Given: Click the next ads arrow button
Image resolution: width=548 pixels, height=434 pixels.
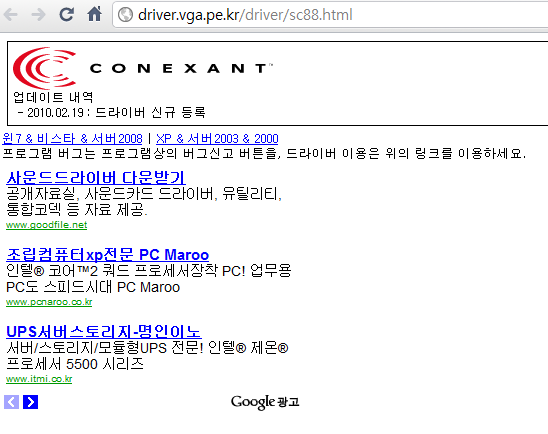Looking at the screenshot, I should pyautogui.click(x=30, y=402).
